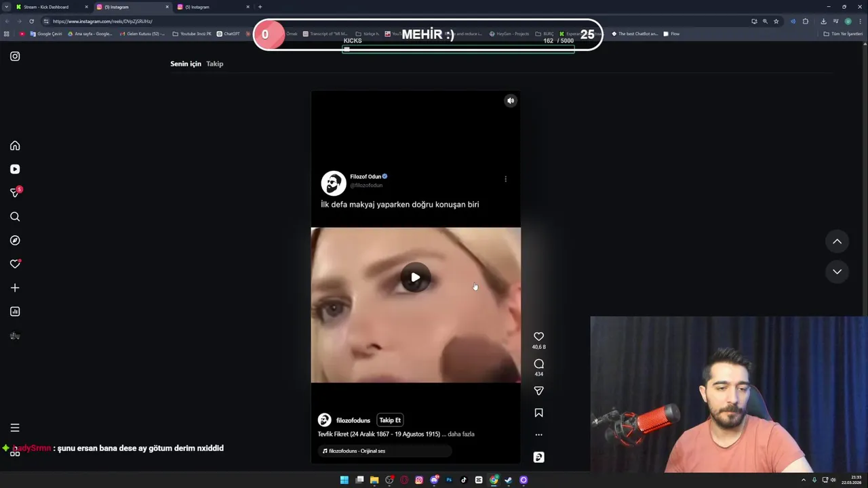Open the tab search dropdown arrow
This screenshot has width=868, height=488.
(x=6, y=7)
